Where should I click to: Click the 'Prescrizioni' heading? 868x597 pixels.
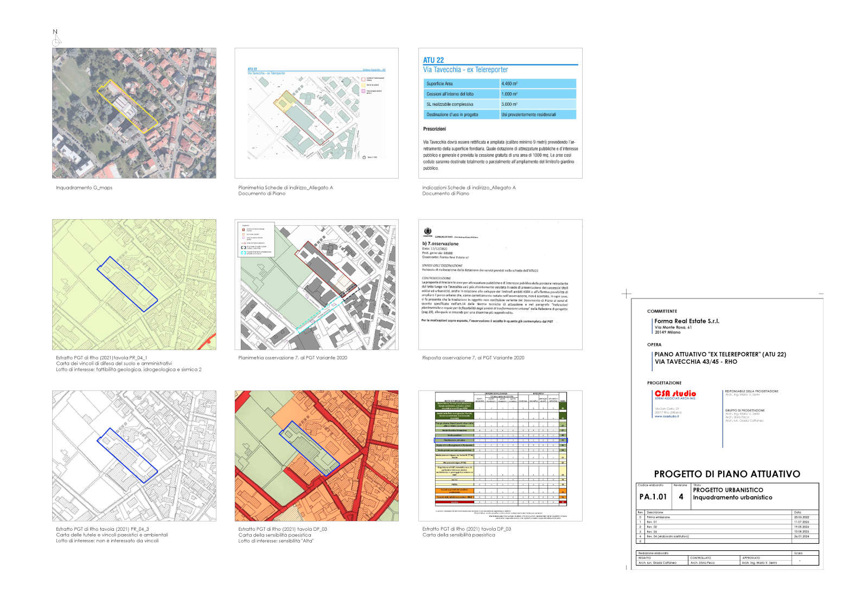(435, 129)
